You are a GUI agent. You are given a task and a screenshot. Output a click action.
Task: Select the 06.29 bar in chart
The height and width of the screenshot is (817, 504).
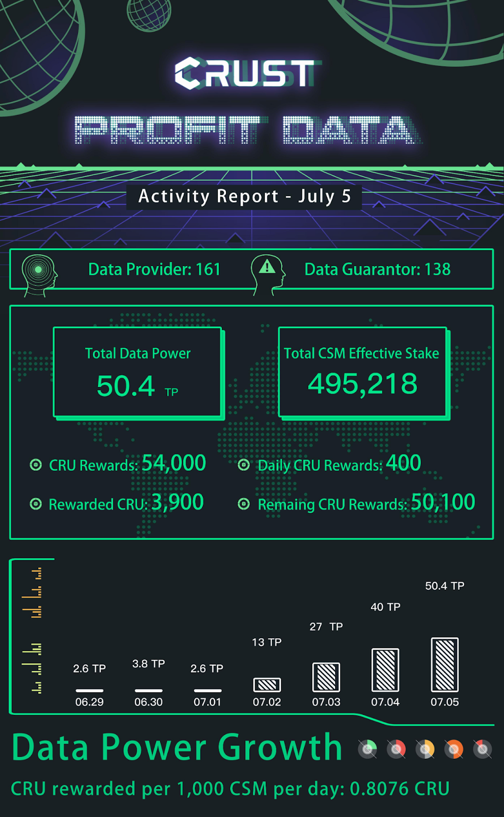tap(89, 690)
